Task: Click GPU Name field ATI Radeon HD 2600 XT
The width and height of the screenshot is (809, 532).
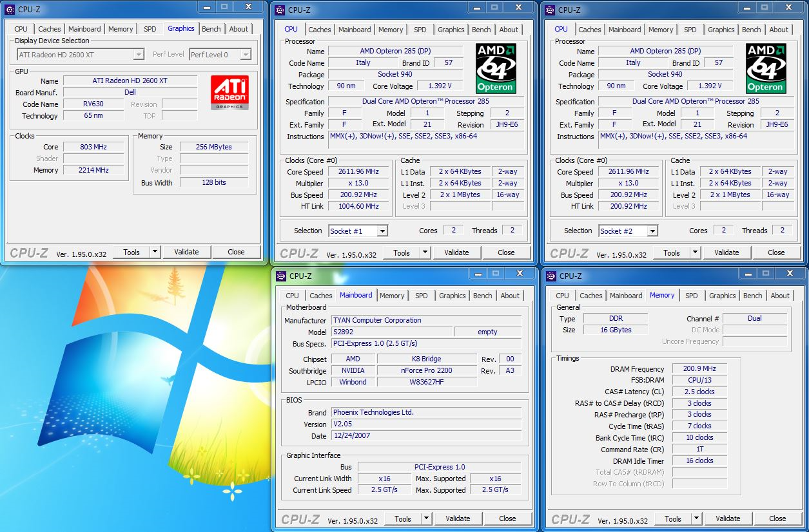Action: coord(130,81)
